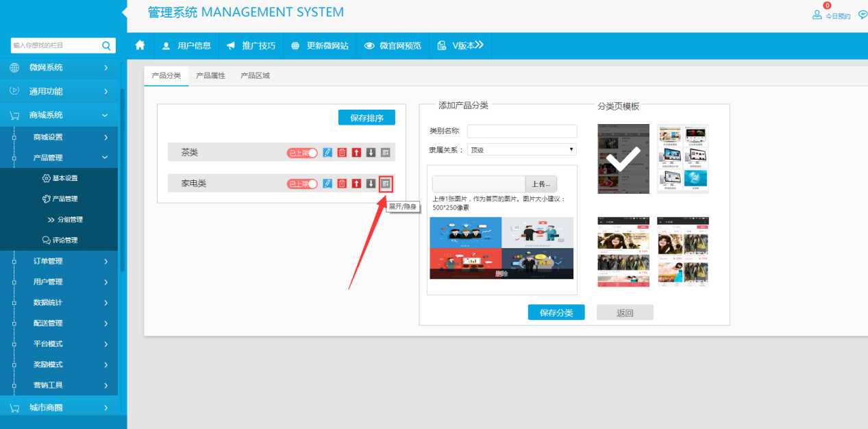Click the home icon in top navigation
The image size is (868, 429).
click(x=140, y=45)
